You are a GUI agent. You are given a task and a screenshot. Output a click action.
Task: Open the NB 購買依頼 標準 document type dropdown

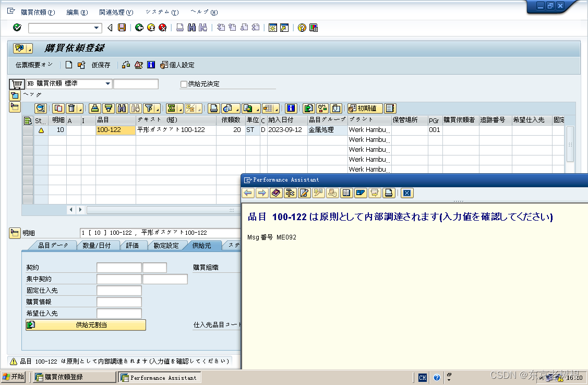point(108,83)
